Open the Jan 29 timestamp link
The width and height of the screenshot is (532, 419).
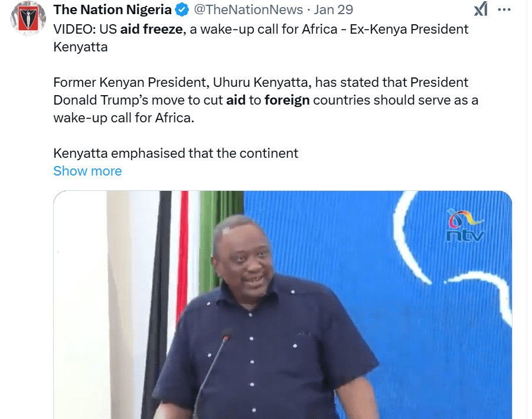334,10
